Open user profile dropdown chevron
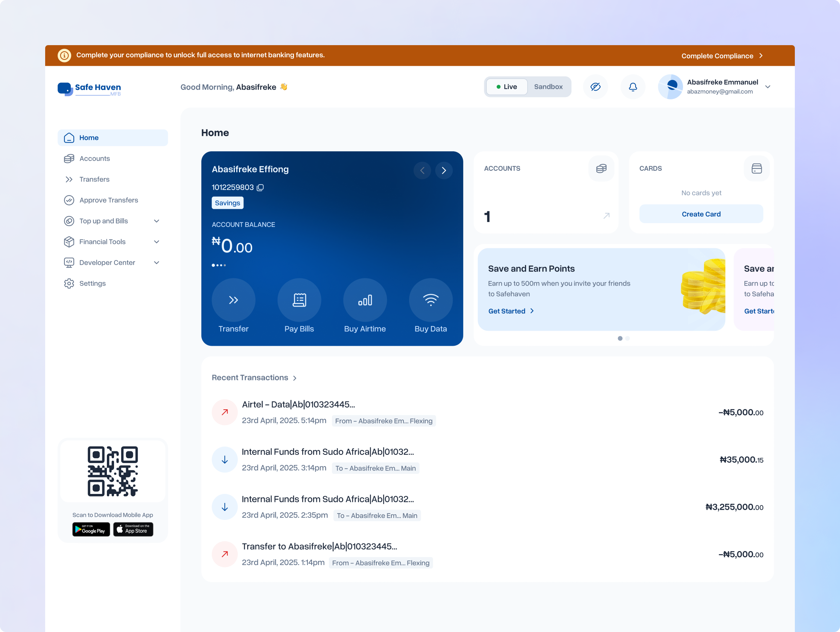Viewport: 840px width, 632px height. pyautogui.click(x=767, y=87)
